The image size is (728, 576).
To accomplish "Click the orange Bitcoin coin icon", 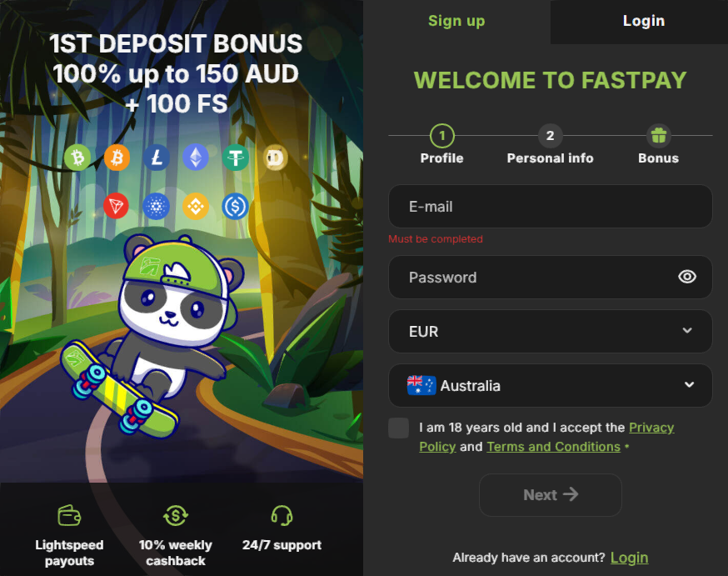I will pos(117,158).
